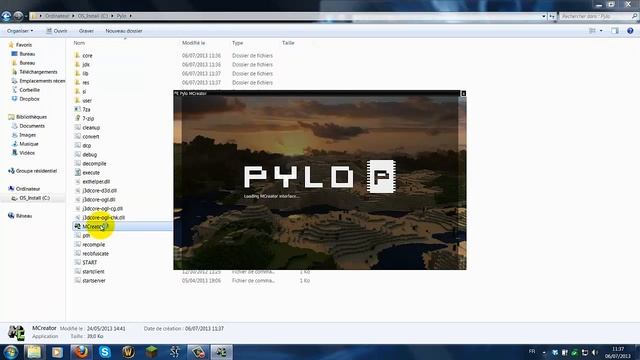Select the startclient file
This screenshot has width=640, height=360.
93,271
